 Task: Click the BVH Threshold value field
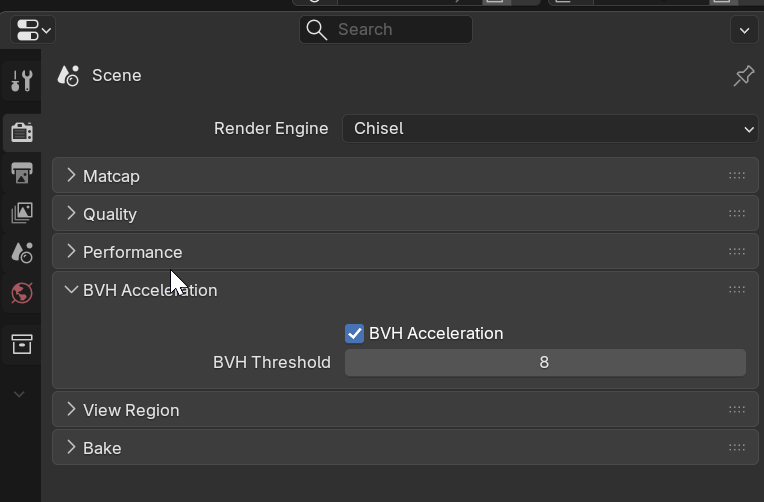click(545, 362)
